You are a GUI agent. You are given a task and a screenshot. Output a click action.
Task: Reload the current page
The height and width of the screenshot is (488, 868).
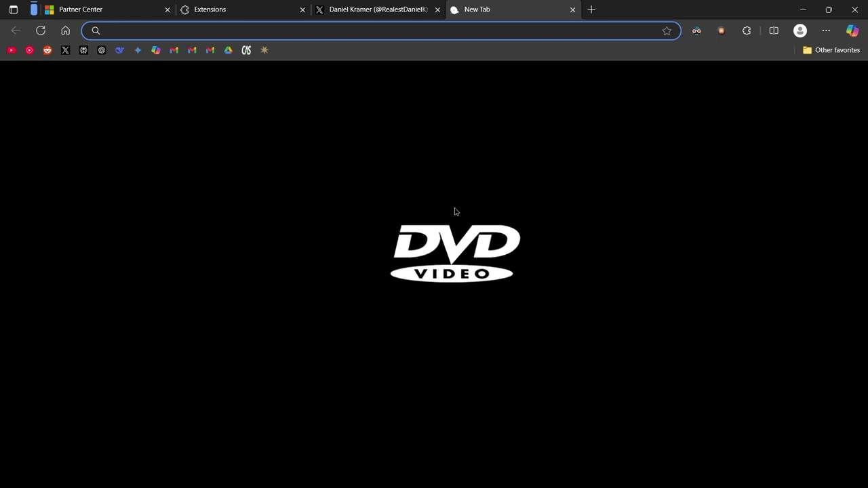click(41, 30)
